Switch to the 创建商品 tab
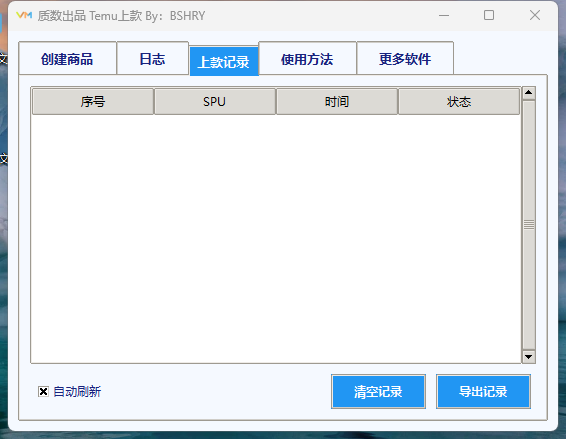The image size is (566, 439). [68, 58]
